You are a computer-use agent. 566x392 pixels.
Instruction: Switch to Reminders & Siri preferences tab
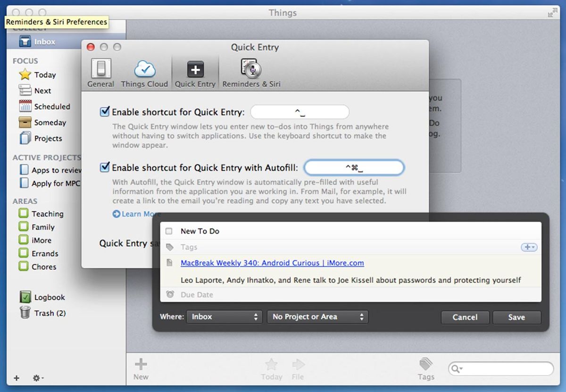coord(251,73)
